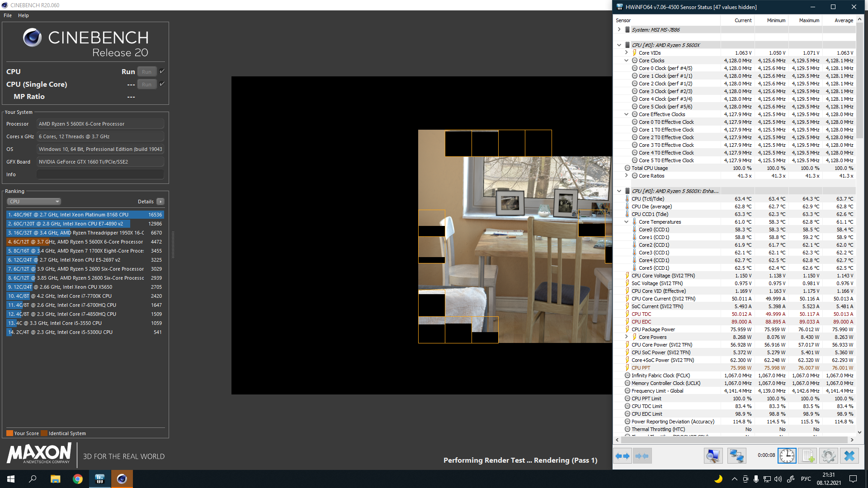Image resolution: width=868 pixels, height=488 pixels.
Task: Open the Help menu
Action: [24, 15]
